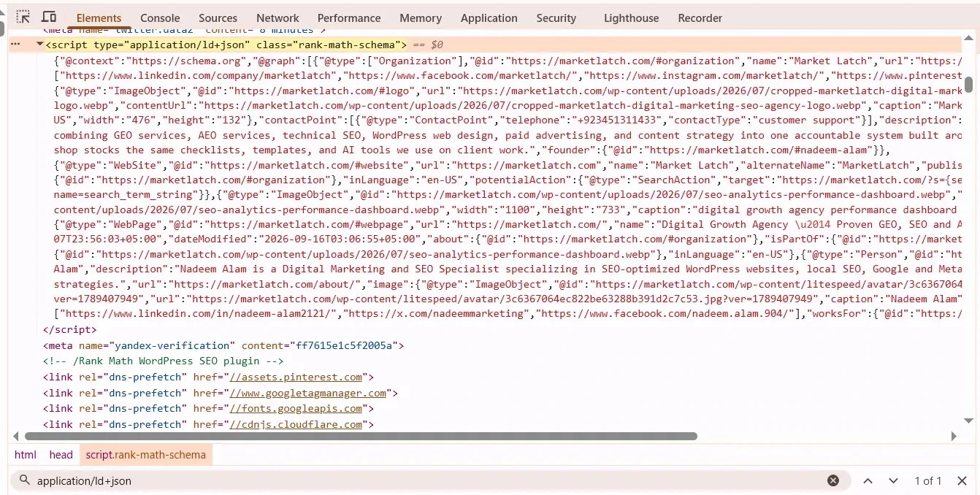Activate the inspect element picker icon

tap(23, 17)
